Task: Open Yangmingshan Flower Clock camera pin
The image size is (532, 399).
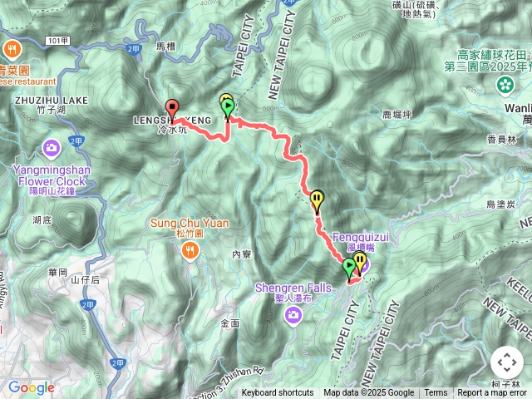Action: tap(52, 149)
